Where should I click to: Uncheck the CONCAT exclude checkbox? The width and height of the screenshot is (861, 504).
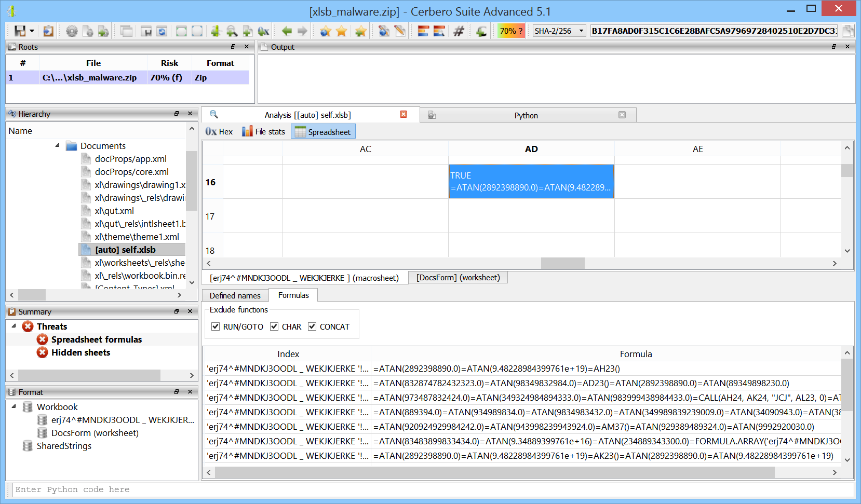pyautogui.click(x=312, y=326)
